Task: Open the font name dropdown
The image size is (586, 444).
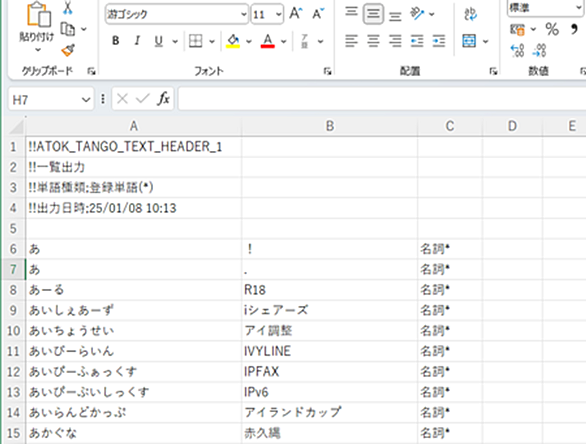Action: coord(244,14)
